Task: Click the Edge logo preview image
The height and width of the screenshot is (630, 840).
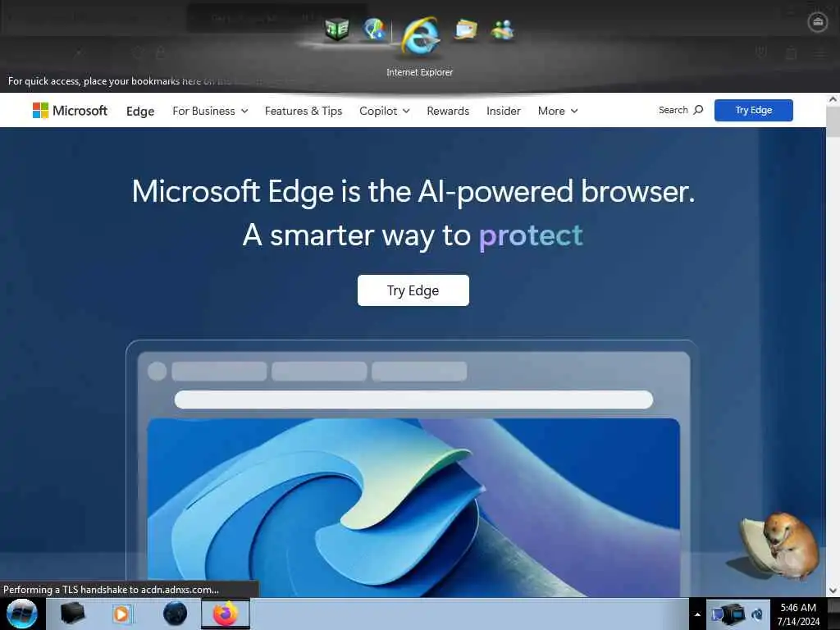Action: (x=413, y=507)
